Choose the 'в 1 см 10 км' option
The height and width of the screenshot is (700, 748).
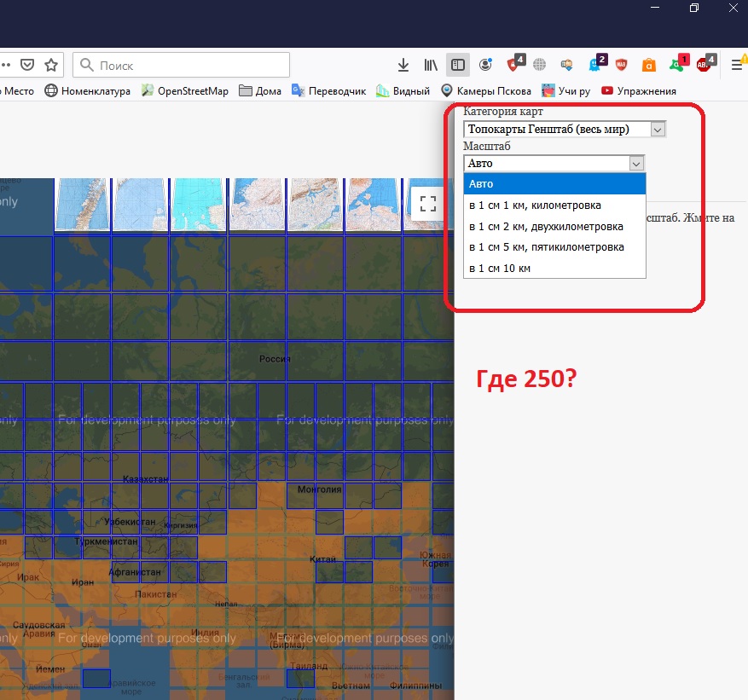pyautogui.click(x=554, y=269)
